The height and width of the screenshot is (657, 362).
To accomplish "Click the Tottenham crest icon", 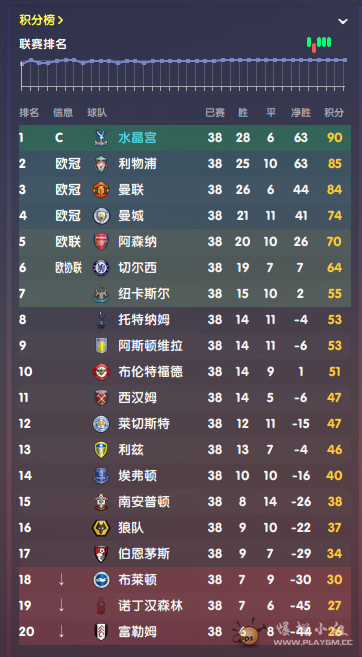I will pyautogui.click(x=101, y=320).
